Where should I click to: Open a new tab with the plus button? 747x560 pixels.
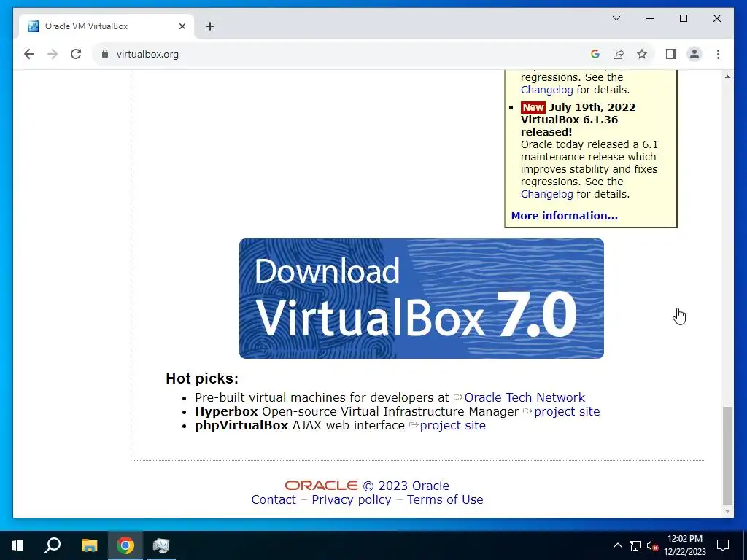210,26
